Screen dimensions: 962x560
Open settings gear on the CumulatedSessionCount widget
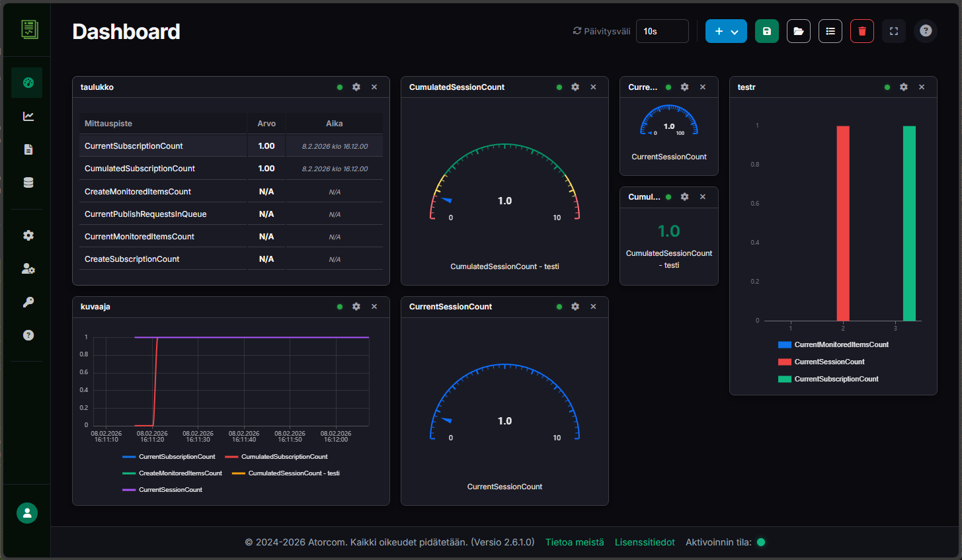[x=575, y=87]
